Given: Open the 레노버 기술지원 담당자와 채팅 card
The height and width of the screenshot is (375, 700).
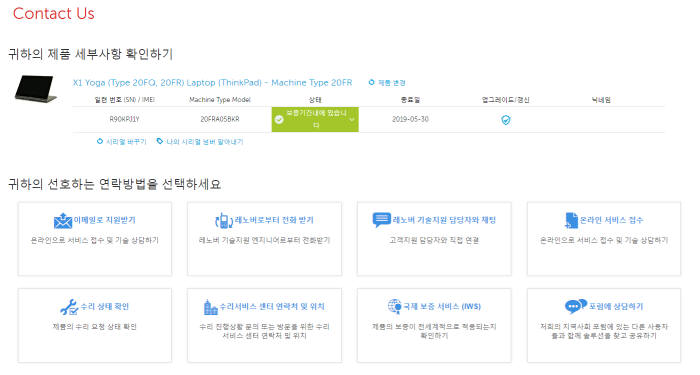Looking at the screenshot, I should [x=434, y=239].
